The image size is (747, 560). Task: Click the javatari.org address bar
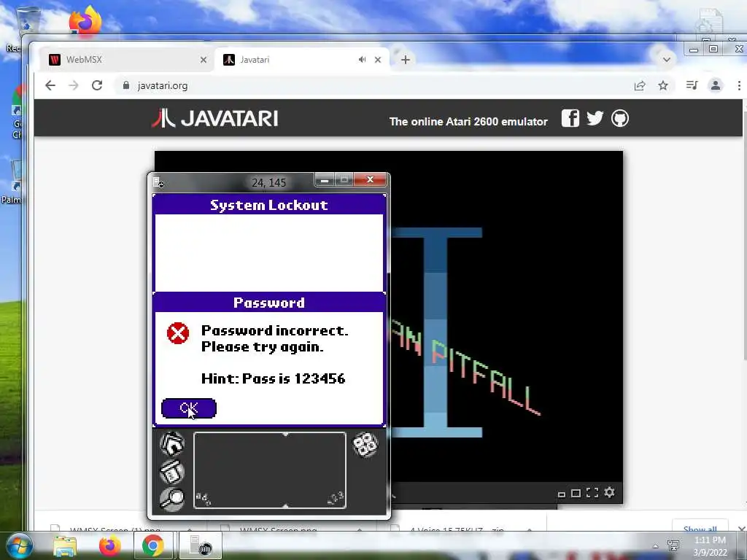point(371,85)
